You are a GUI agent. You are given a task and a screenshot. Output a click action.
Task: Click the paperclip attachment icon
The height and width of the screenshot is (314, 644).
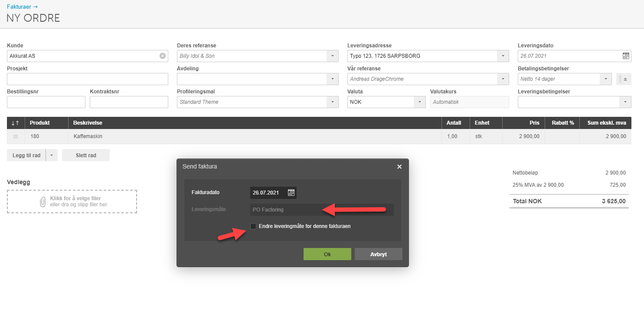coord(42,202)
